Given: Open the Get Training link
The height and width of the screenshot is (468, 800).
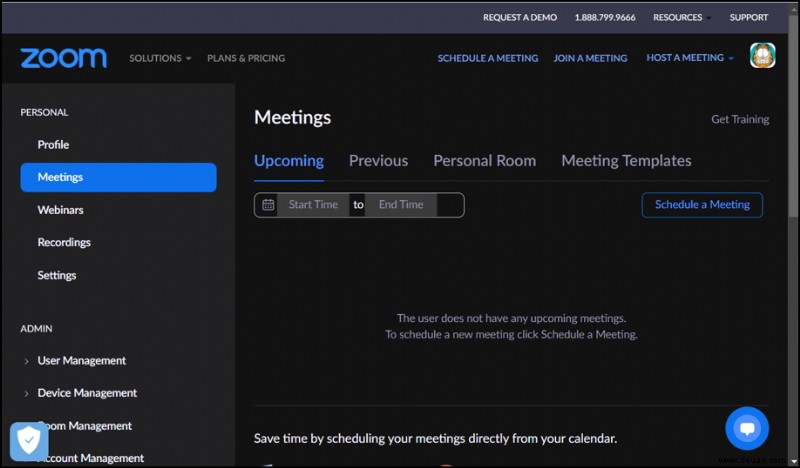Looking at the screenshot, I should [x=740, y=119].
